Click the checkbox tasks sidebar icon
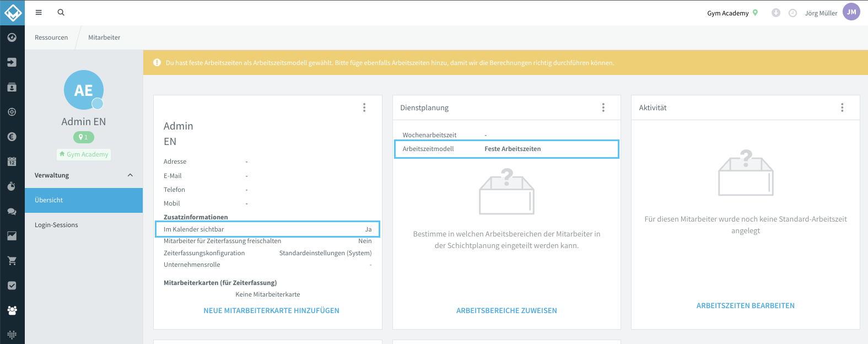This screenshot has height=344, width=868. coord(12,286)
